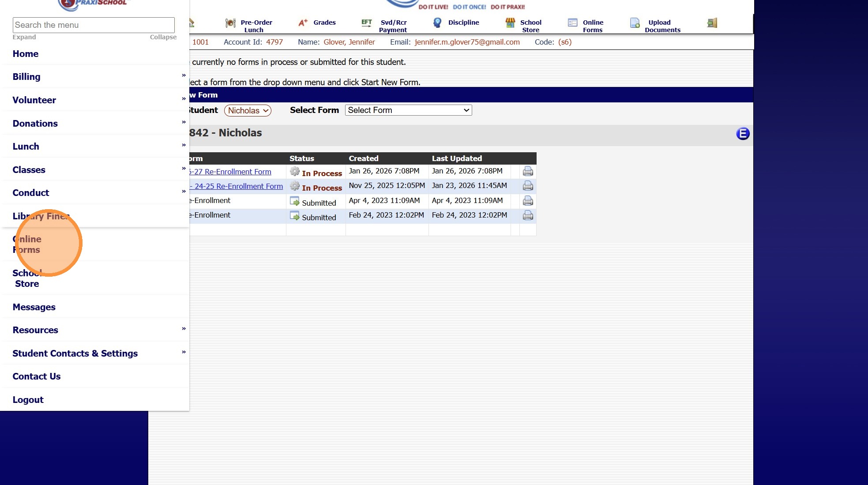868x485 pixels.
Task: Open the School Store basket icon
Action: pos(510,23)
